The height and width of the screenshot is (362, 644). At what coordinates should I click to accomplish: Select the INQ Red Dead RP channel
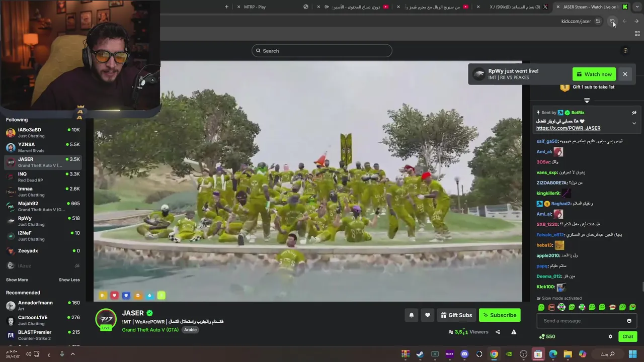coord(43,177)
